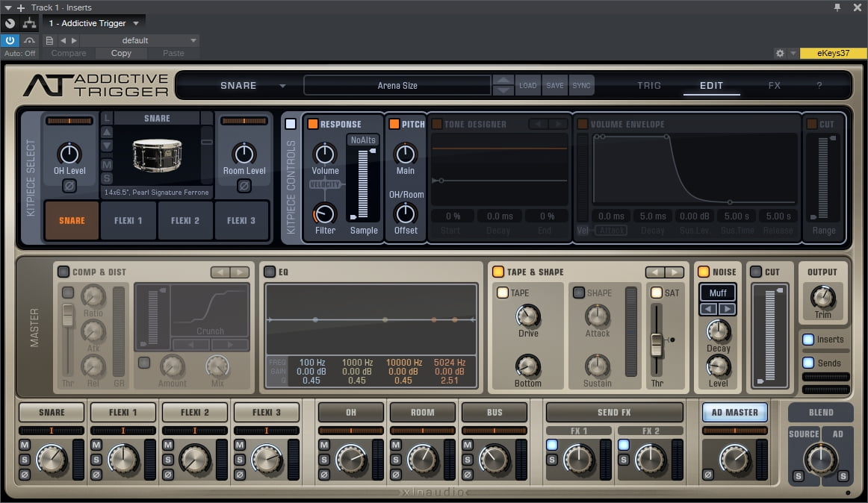Mute the SNARE mixer channel
The width and height of the screenshot is (868, 503).
(x=25, y=445)
